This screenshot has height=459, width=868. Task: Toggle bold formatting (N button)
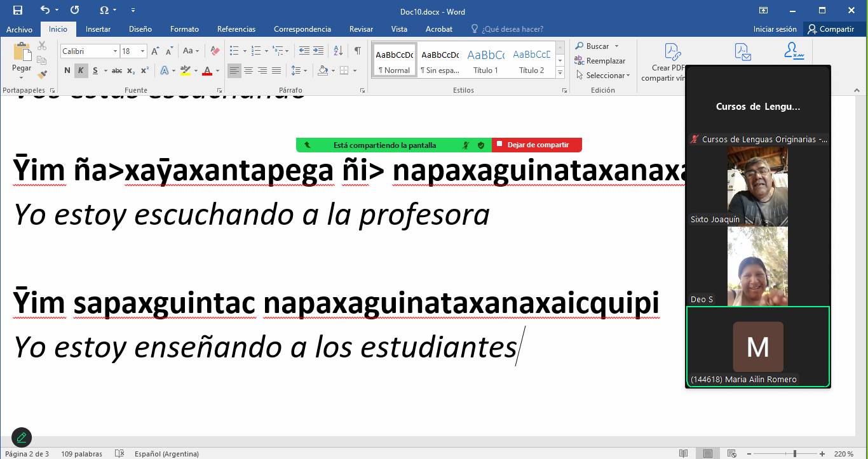67,70
